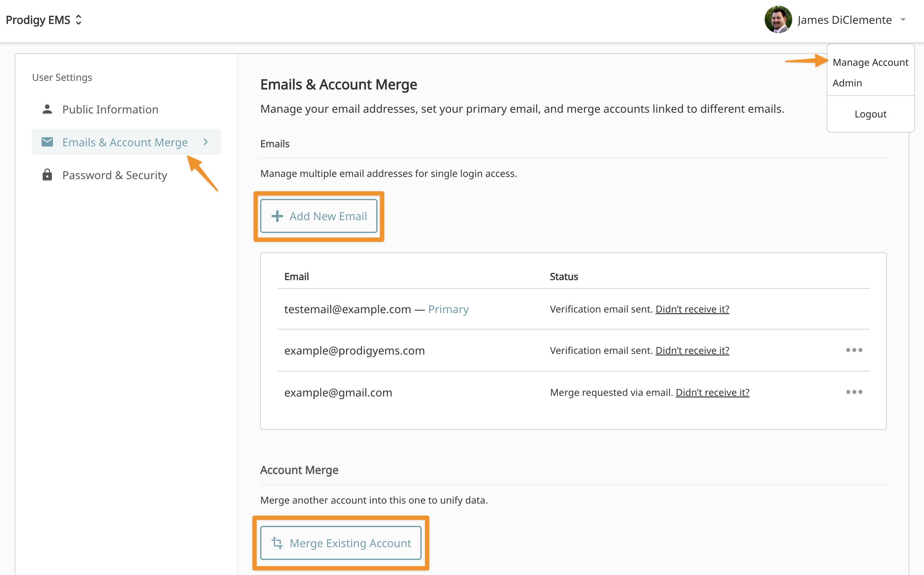This screenshot has height=575, width=924.
Task: Collapse the user menu dropdown arrow
Action: [903, 19]
